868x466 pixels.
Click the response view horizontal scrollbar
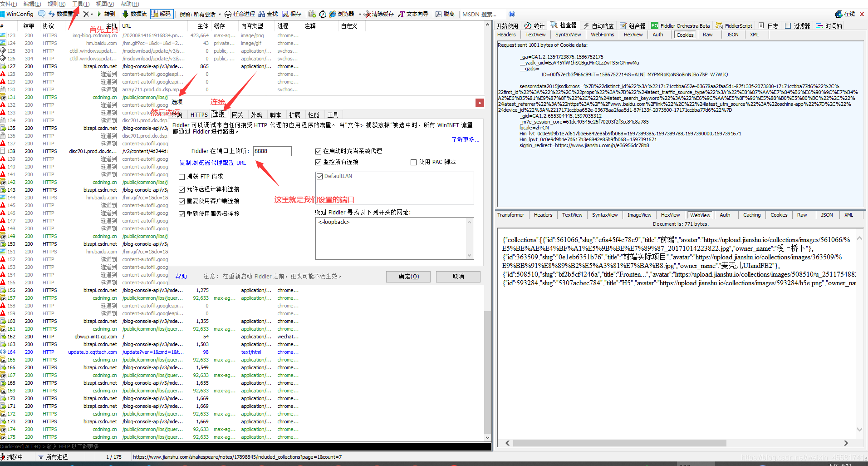619,443
